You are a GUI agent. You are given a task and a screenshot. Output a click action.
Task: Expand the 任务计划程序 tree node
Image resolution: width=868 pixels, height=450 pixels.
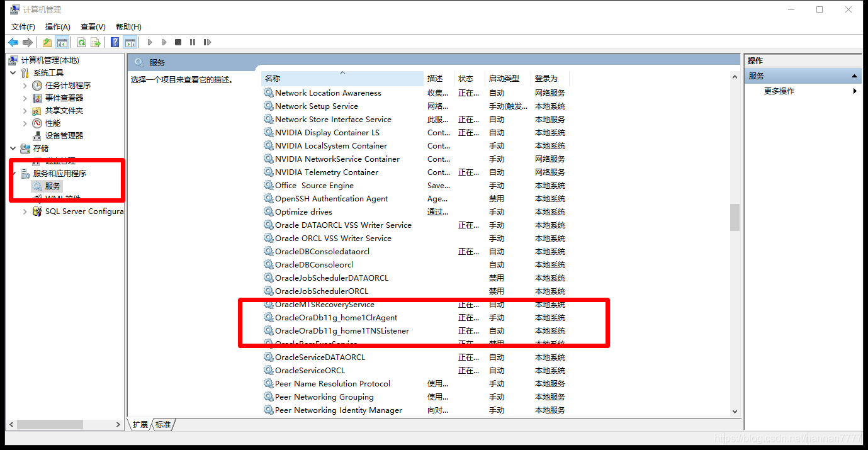coord(25,85)
